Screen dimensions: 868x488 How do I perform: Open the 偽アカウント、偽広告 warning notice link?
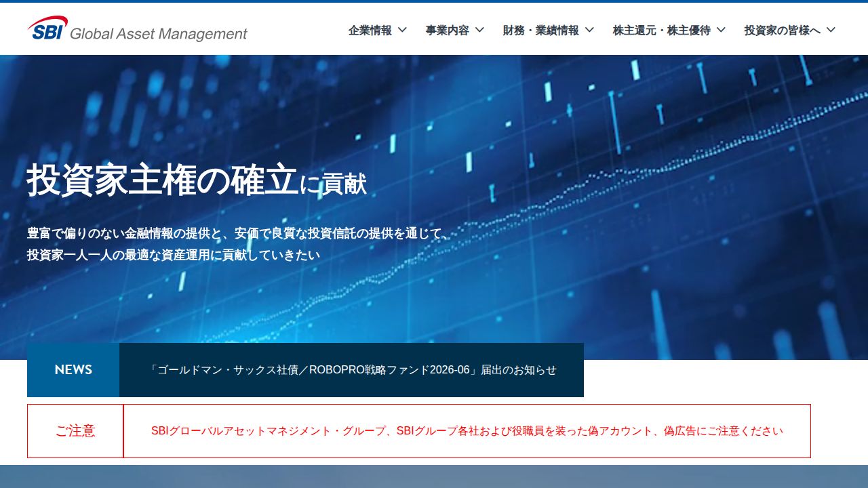click(467, 431)
